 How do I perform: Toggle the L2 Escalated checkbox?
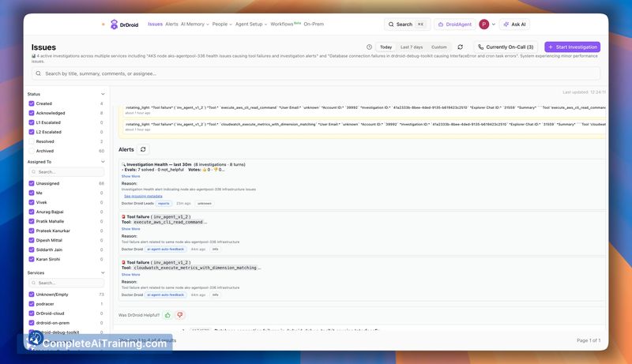point(32,132)
